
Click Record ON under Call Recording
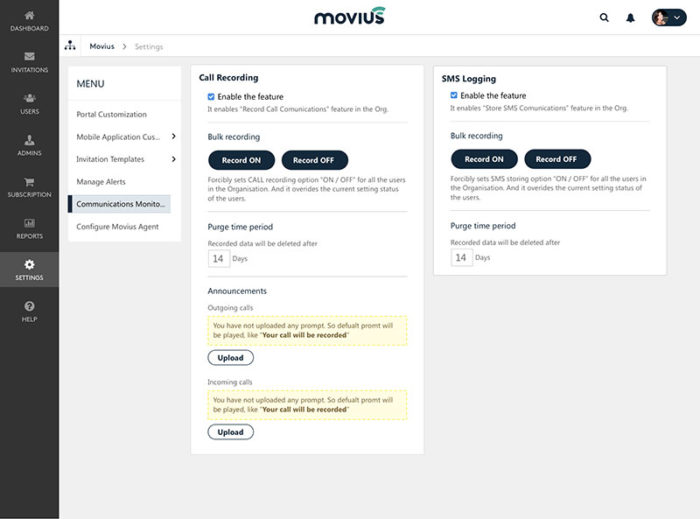tap(241, 160)
